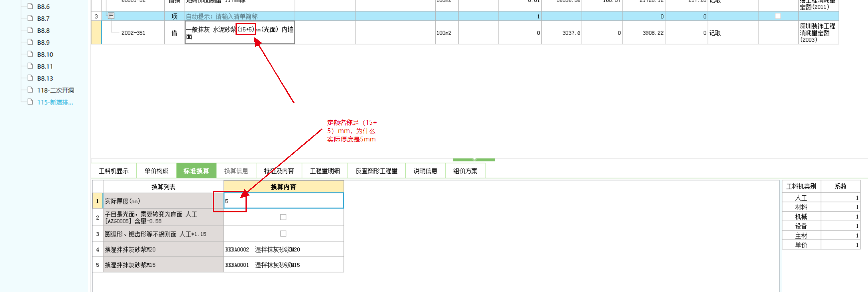The width and height of the screenshot is (868, 292).
Task: Click the 3908.22 value cell
Action: [x=644, y=33]
